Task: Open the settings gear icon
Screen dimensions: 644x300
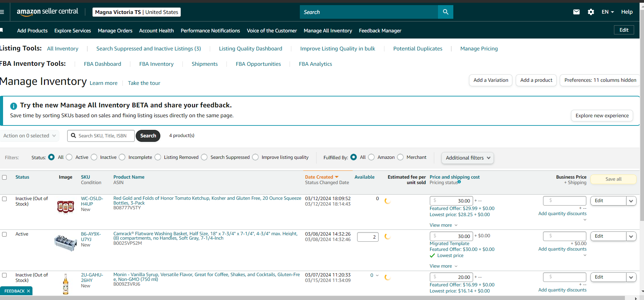Action: pos(591,12)
